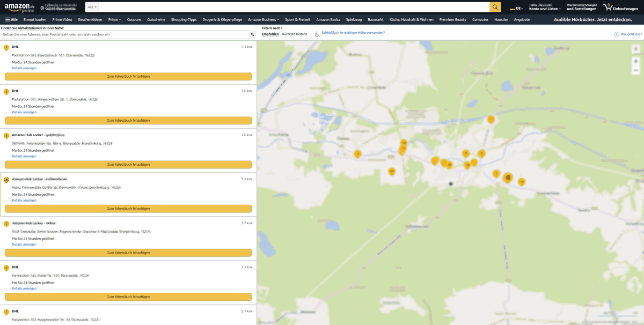This screenshot has height=325, width=644.
Task: Show details for the Amazon Hub Locker at 2.6 km
Action: click(x=24, y=157)
